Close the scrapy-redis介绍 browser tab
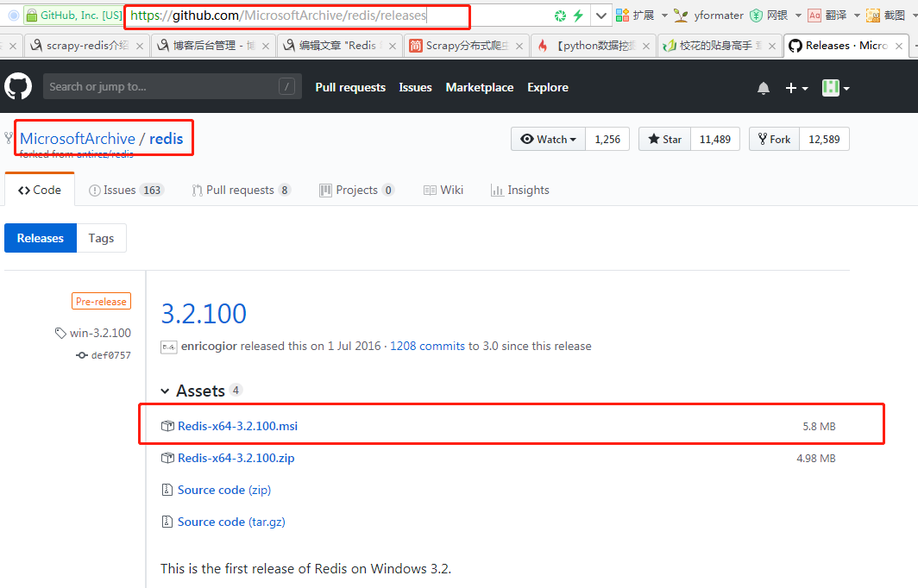 click(x=140, y=46)
